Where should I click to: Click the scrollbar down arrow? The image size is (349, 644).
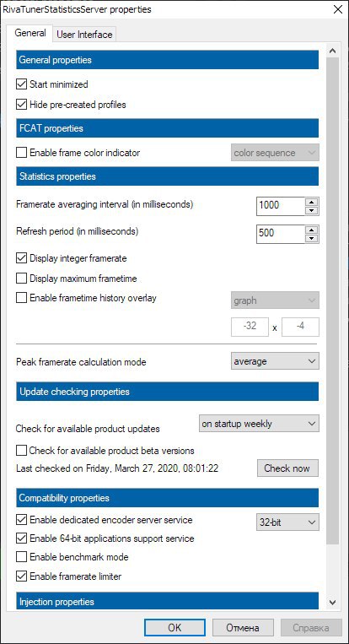click(x=333, y=603)
